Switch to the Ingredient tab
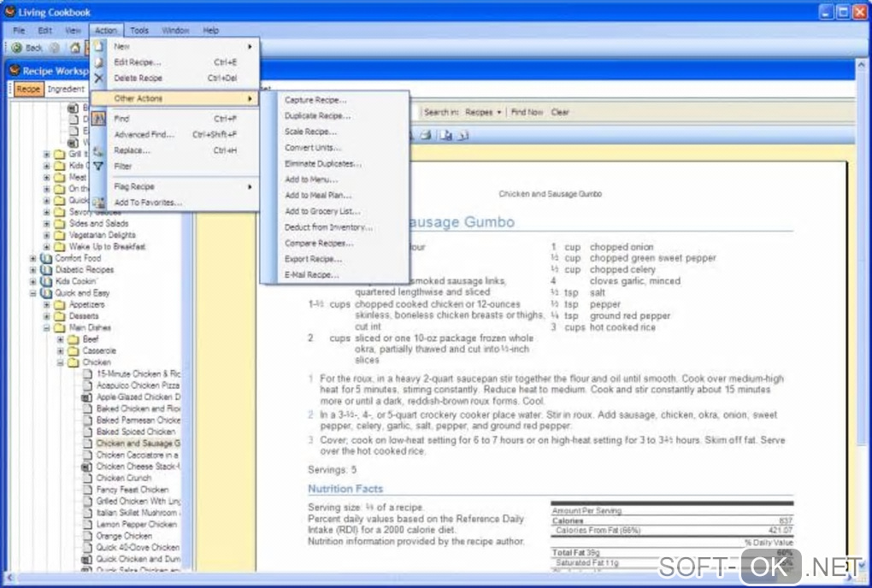 (66, 89)
